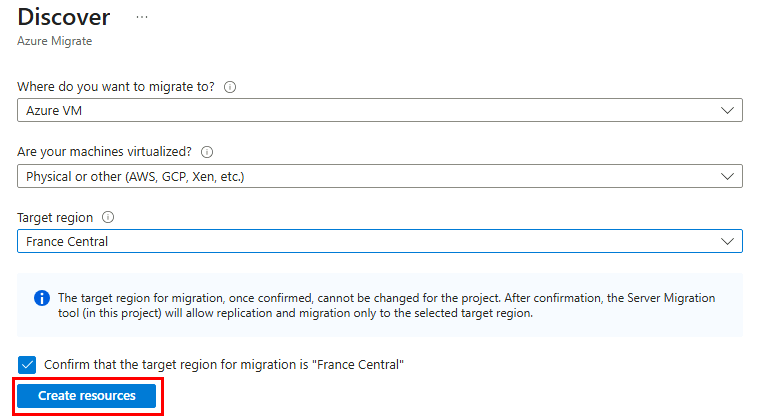Expand the chevron arrow on the France Central field
765x420 pixels.
(x=727, y=241)
